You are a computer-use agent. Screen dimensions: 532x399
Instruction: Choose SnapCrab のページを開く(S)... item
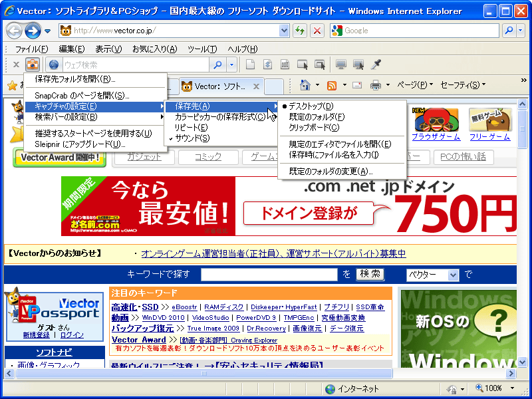click(x=95, y=96)
